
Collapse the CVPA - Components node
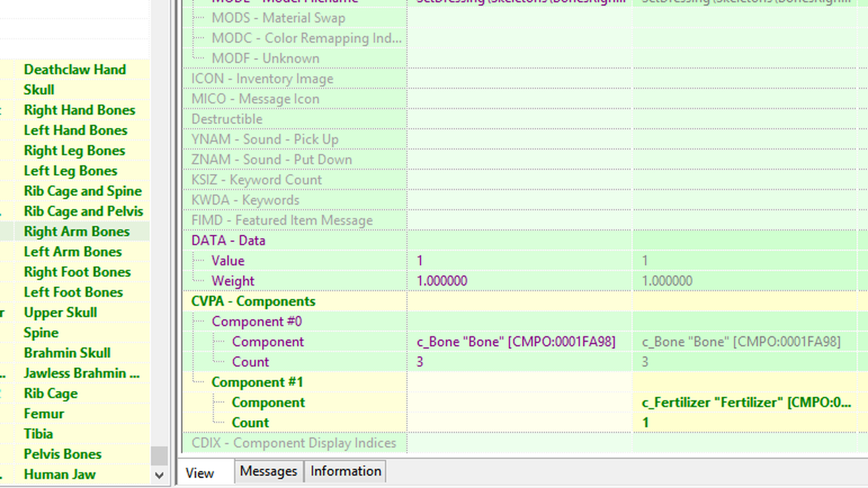click(253, 301)
